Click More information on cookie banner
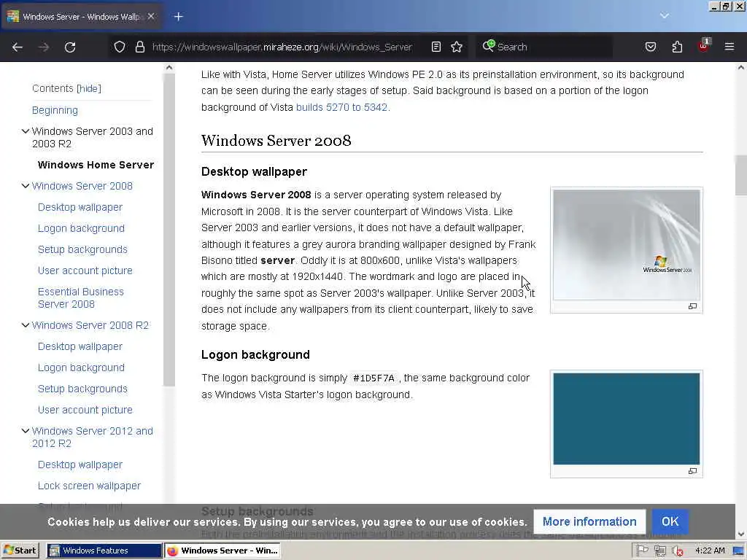The width and height of the screenshot is (747, 560). tap(589, 521)
